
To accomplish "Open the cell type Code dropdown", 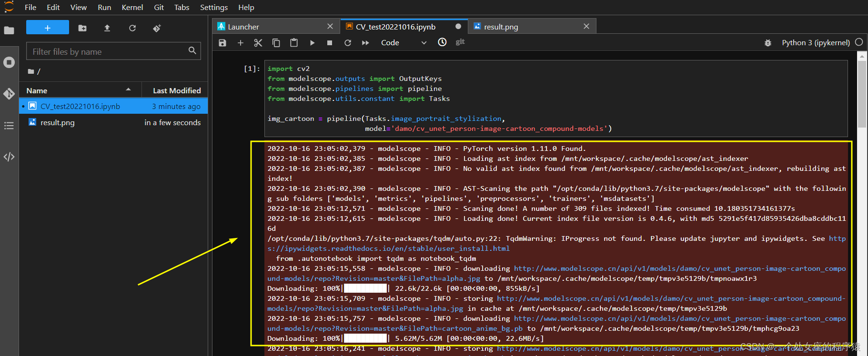I will click(404, 43).
